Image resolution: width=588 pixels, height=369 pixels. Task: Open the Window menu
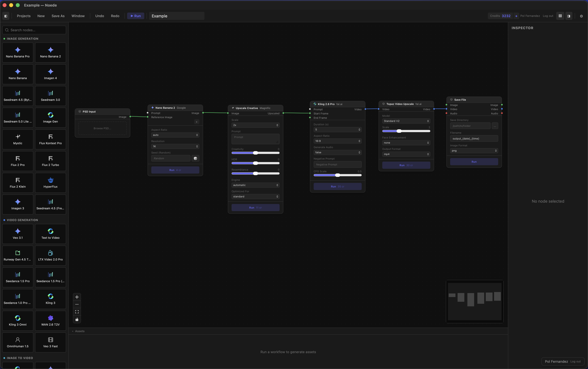point(78,16)
